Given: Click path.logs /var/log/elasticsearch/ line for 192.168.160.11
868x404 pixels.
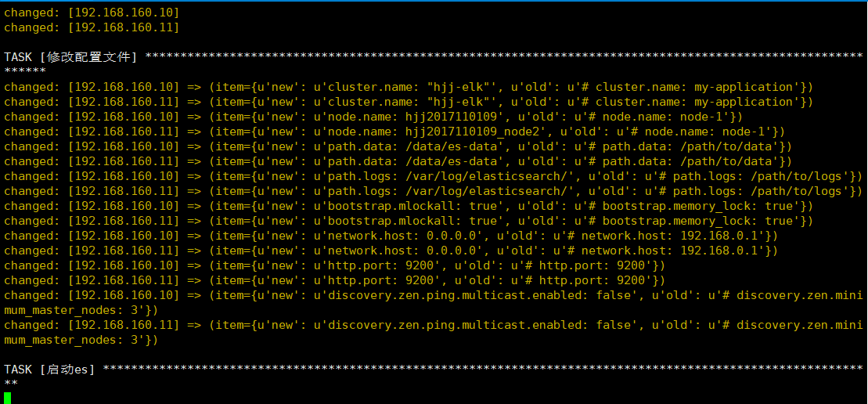Looking at the screenshot, I should coord(434,192).
